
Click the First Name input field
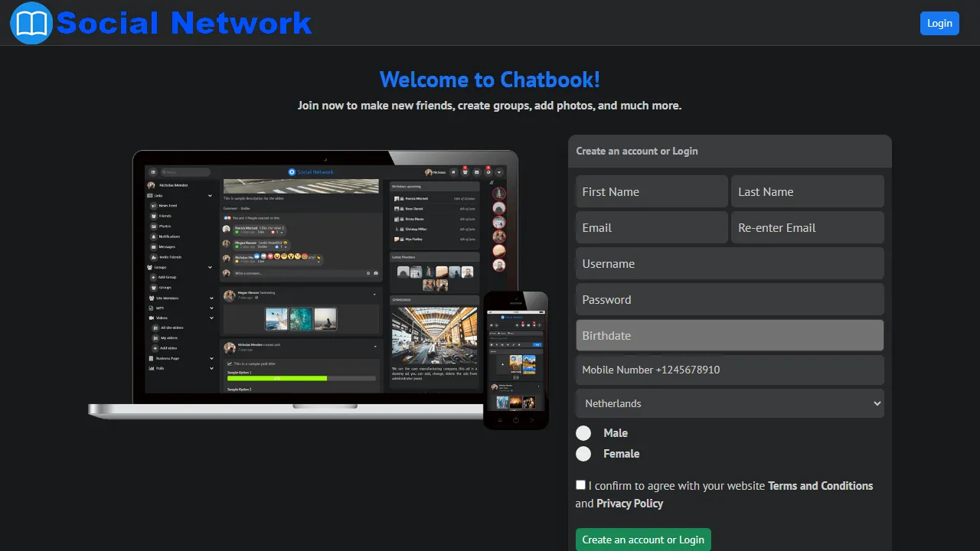coord(651,191)
